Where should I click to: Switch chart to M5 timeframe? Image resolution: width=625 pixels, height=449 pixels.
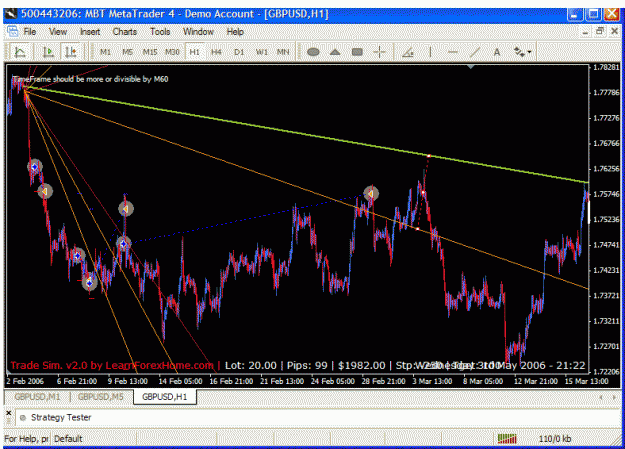[x=128, y=52]
